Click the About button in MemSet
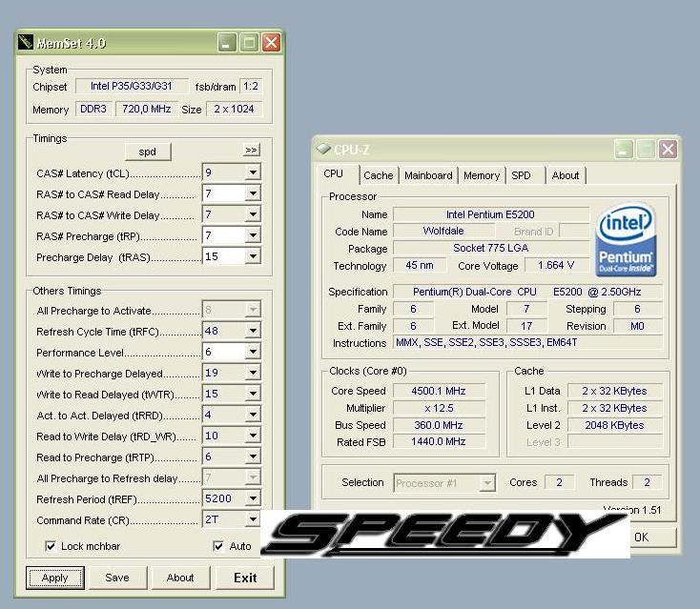This screenshot has height=609, width=700. coord(180,578)
